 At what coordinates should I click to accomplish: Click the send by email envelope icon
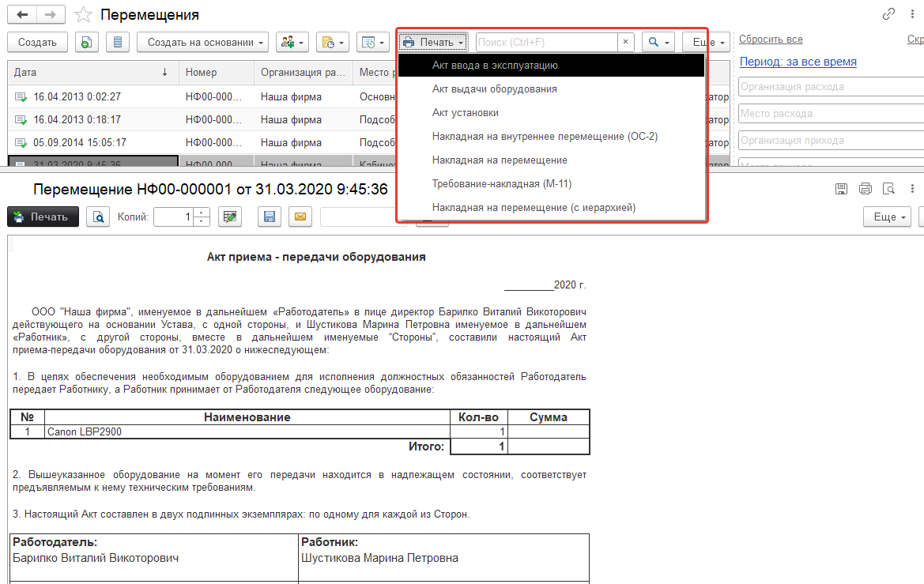(x=300, y=217)
